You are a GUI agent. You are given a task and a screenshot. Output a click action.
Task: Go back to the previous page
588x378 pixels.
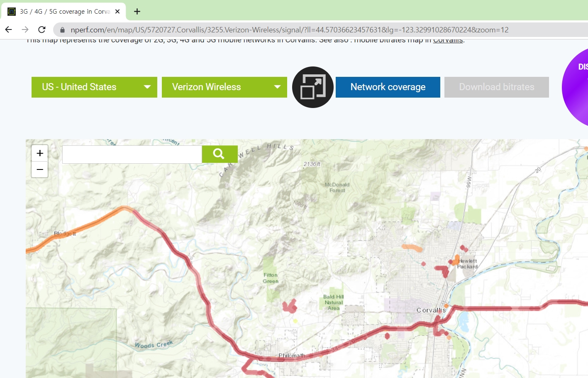point(9,29)
